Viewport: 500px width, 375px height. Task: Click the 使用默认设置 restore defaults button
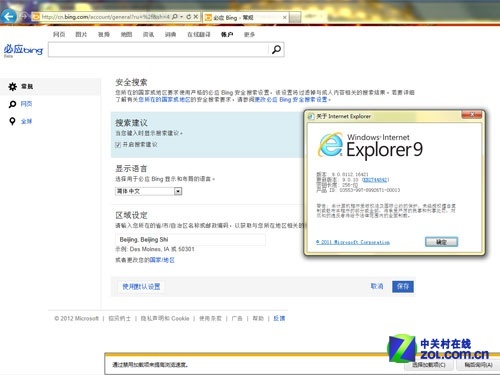click(141, 287)
